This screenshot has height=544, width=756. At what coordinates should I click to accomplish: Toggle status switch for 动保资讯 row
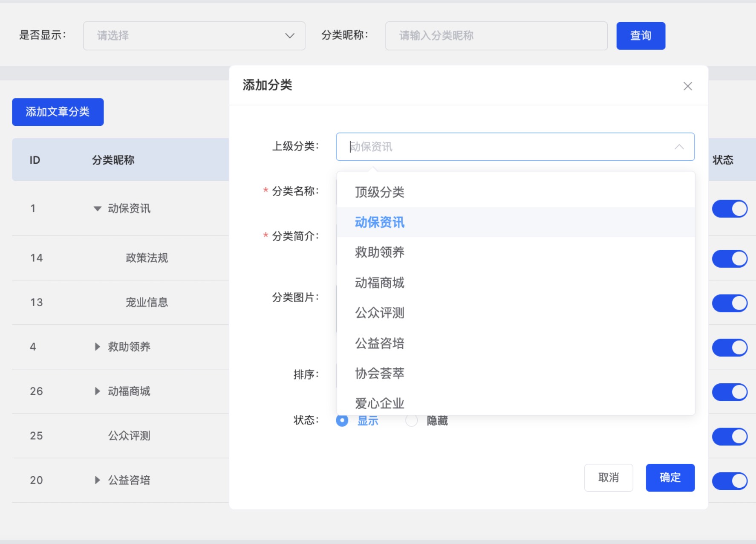(x=729, y=209)
